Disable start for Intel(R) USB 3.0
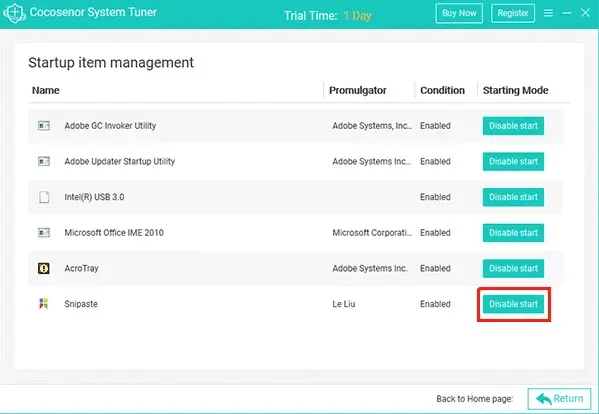599x414 pixels. point(513,197)
